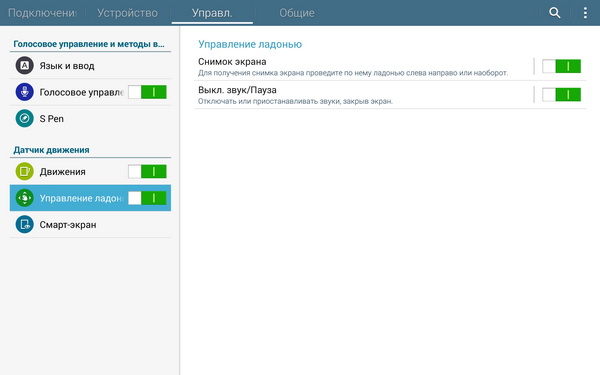
Task: Click the Управление ладонью palm icon
Action: [x=24, y=198]
